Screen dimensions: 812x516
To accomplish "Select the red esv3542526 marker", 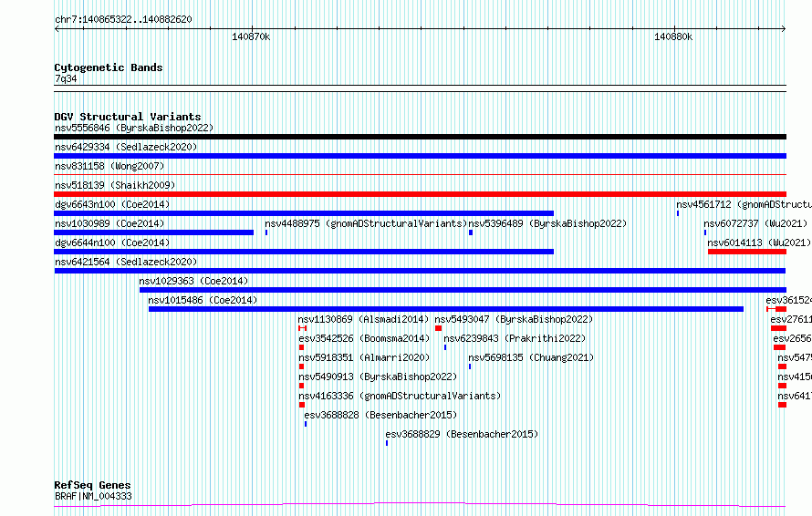I will 301,347.
